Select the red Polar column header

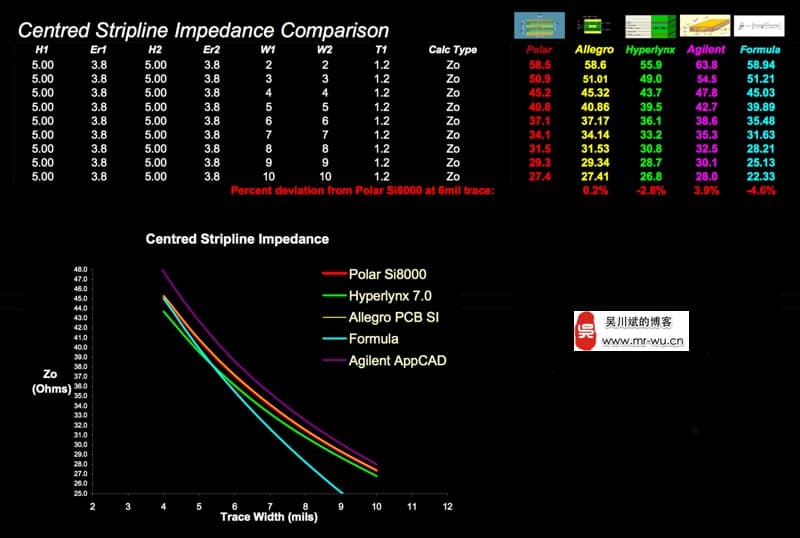point(539,50)
